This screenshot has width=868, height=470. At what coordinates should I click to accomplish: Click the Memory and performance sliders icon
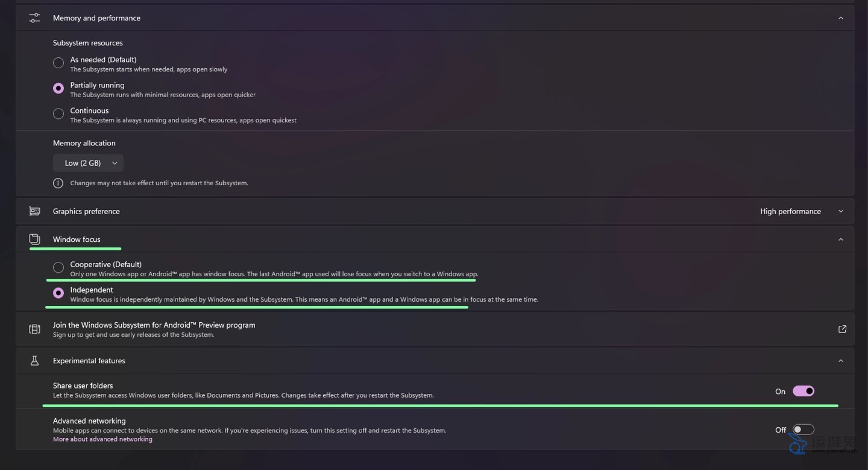[34, 18]
